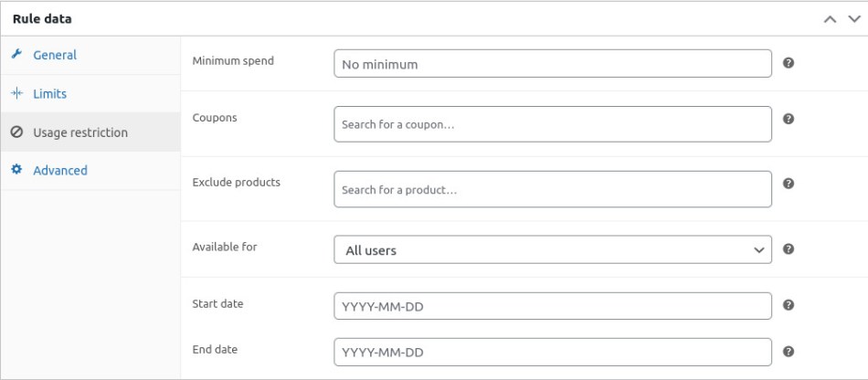The width and height of the screenshot is (868, 380).
Task: Click the wrench icon beside General
Action: pos(16,55)
